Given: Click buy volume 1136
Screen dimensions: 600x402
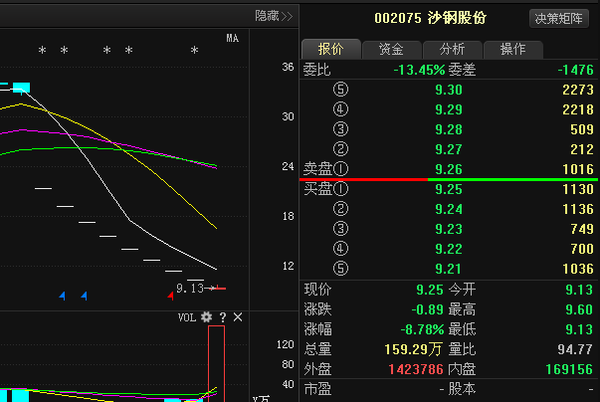Looking at the screenshot, I should tap(578, 209).
